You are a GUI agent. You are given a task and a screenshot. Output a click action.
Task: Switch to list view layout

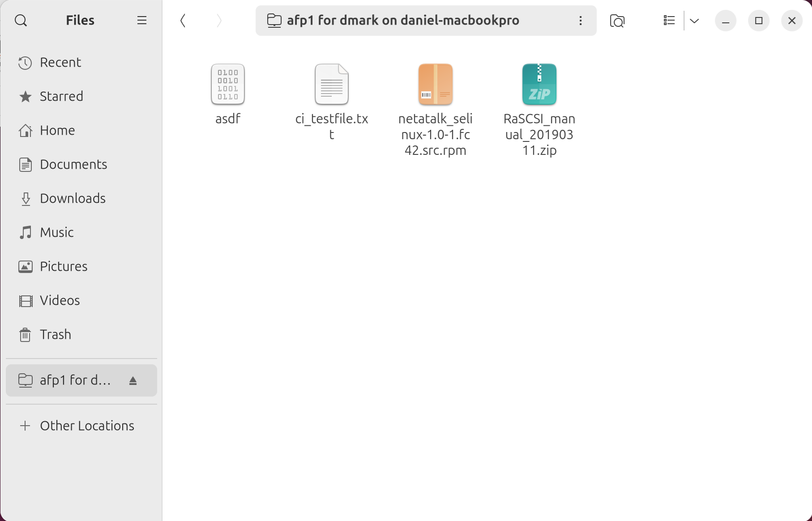(x=669, y=21)
